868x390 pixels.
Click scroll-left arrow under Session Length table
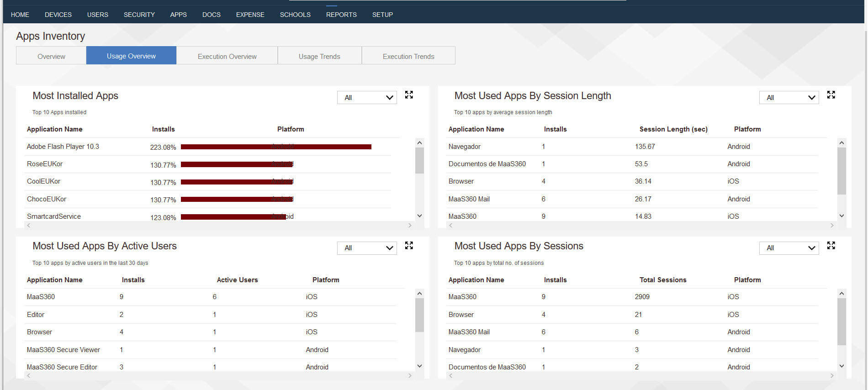[450, 225]
